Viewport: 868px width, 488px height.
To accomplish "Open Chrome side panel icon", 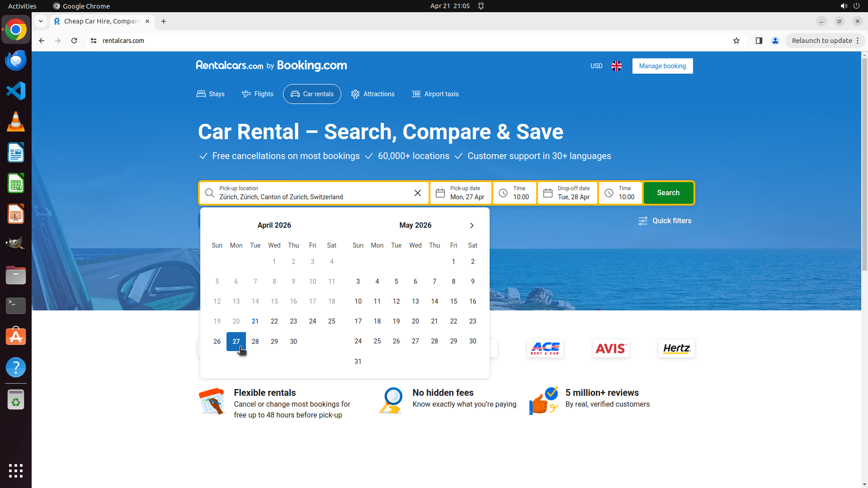I will [759, 41].
